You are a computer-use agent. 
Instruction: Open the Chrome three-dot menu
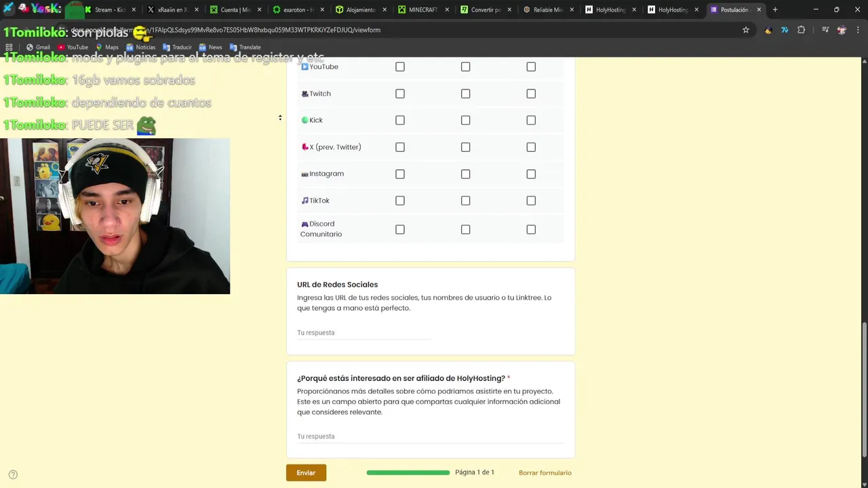pos(858,30)
